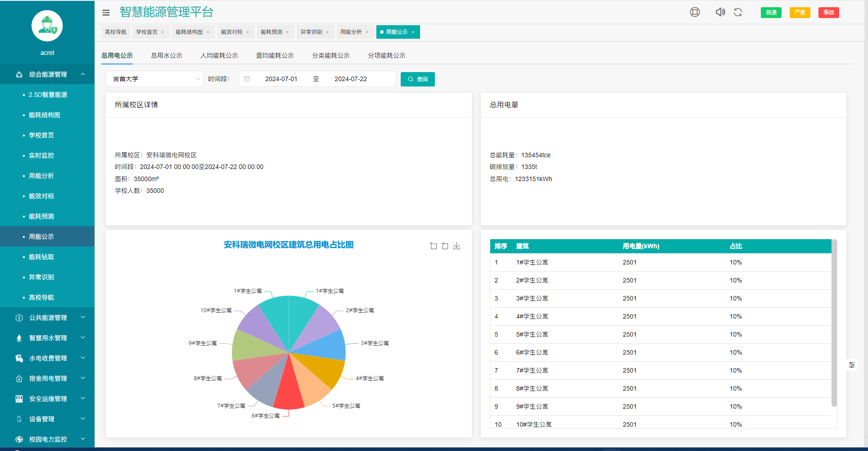The height and width of the screenshot is (451, 868).
Task: Click calendar icon in date range field
Action: point(247,79)
